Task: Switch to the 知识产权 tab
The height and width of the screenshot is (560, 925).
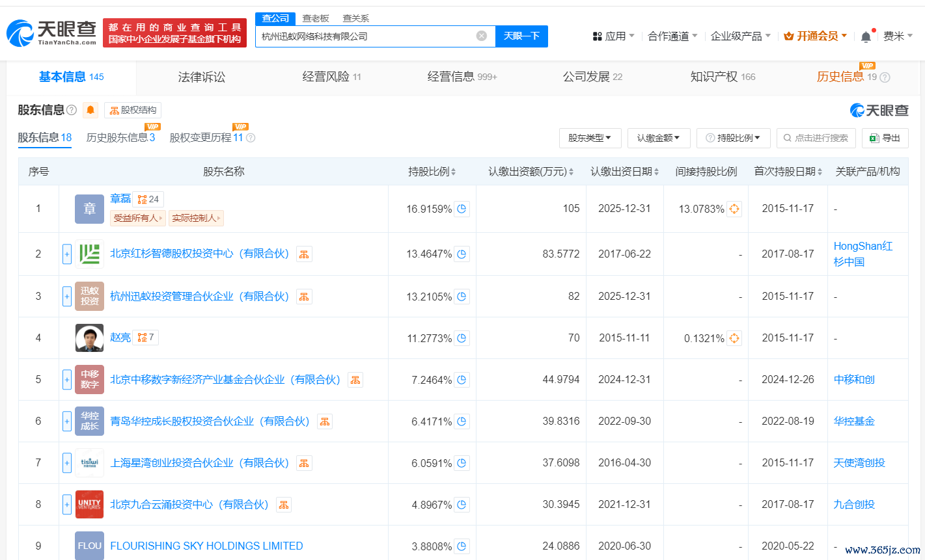Action: click(x=723, y=77)
